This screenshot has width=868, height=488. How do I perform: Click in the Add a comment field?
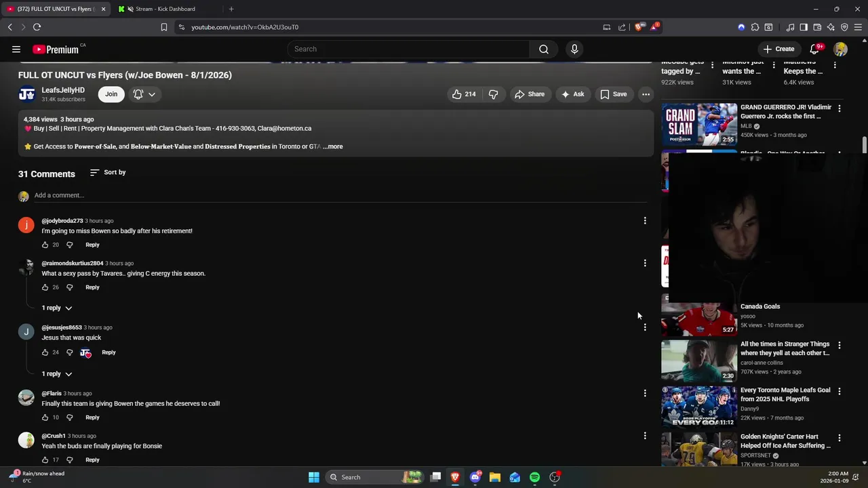pyautogui.click(x=340, y=195)
